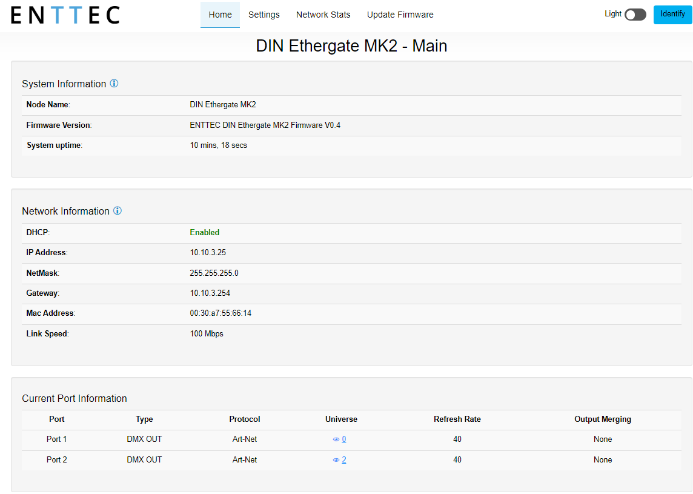
Task: Click the Gateway label
Action: (42, 293)
